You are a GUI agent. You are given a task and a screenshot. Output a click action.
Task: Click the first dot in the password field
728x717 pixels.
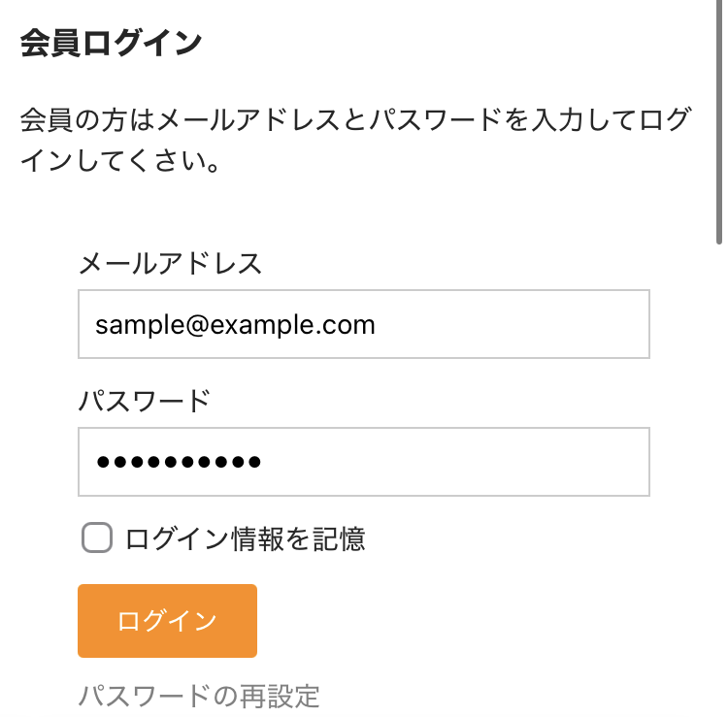[x=103, y=463]
